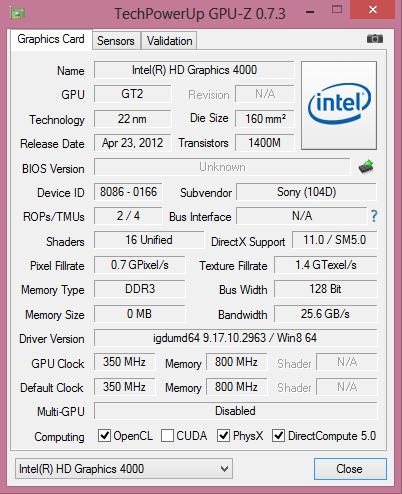
Task: Click the Intel vendor logo
Action: point(339,105)
